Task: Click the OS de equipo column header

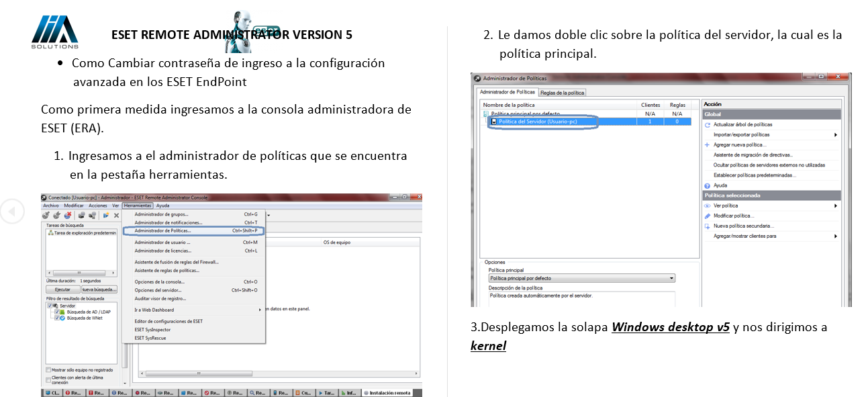Action: (336, 242)
